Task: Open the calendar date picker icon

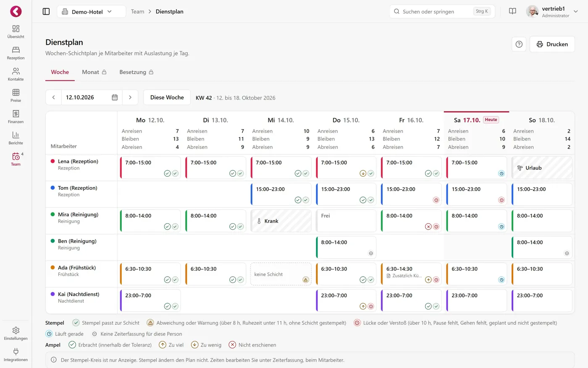Action: coord(115,97)
